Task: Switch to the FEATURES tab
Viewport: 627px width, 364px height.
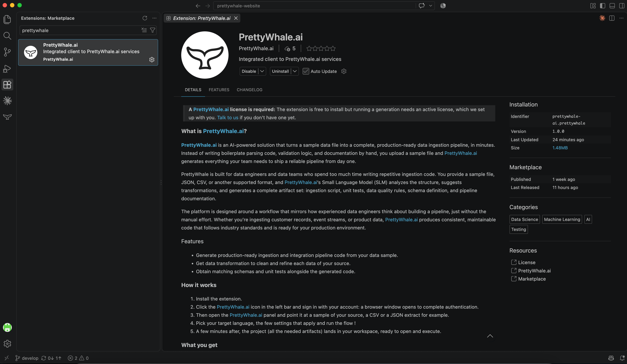Action: click(x=219, y=90)
